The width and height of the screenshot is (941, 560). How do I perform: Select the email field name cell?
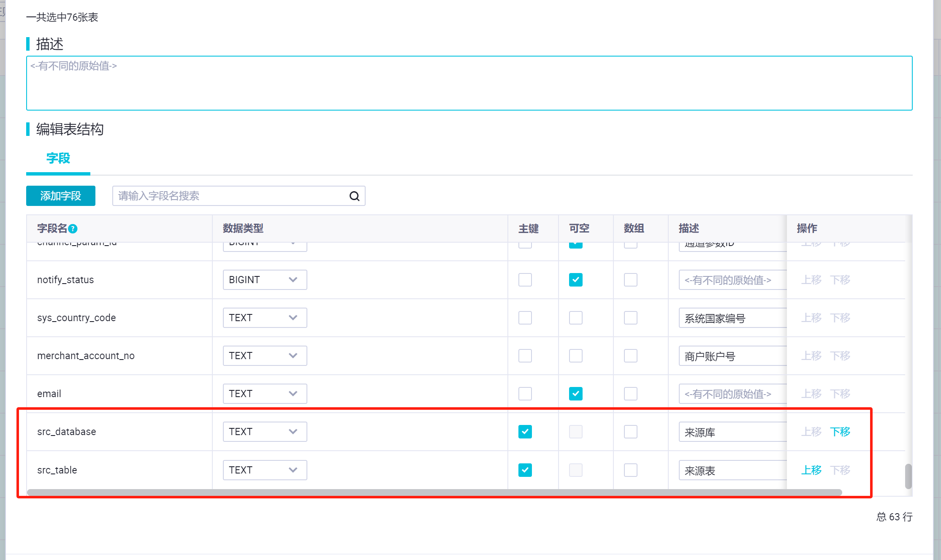pos(119,394)
